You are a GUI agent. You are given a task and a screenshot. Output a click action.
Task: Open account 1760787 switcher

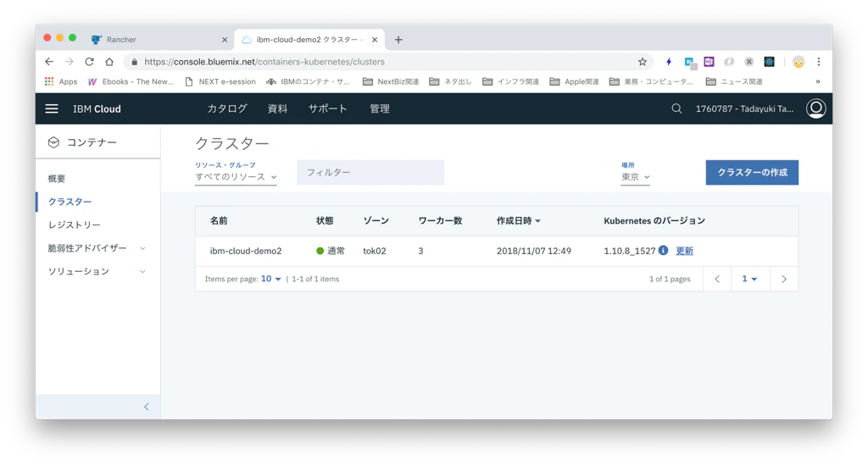point(744,108)
